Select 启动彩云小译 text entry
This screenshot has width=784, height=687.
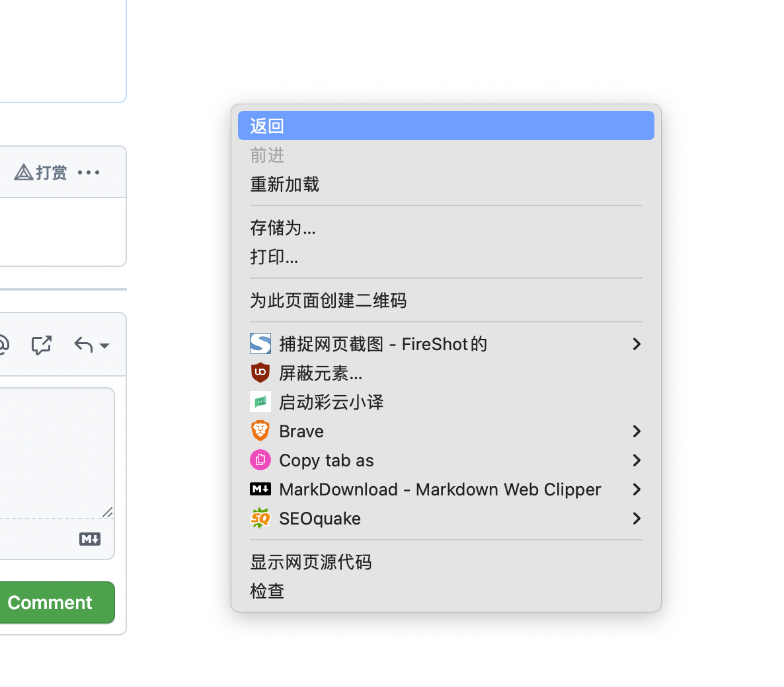(331, 402)
